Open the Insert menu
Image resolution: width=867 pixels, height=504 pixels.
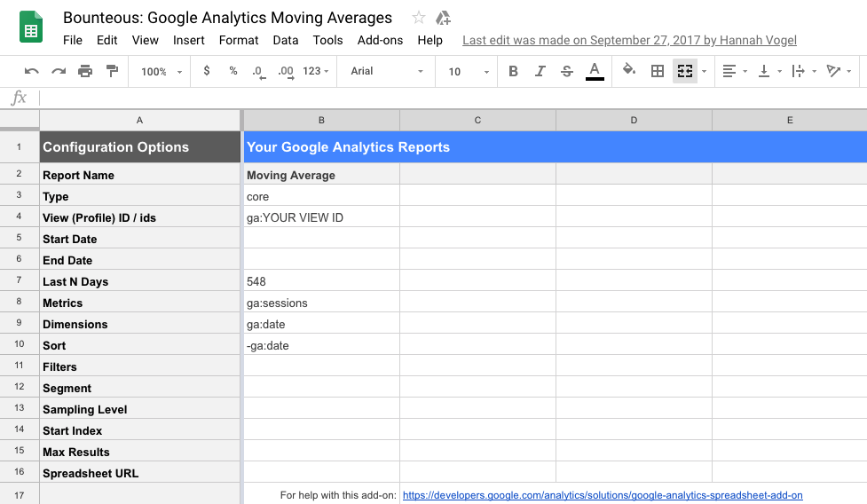[188, 40]
